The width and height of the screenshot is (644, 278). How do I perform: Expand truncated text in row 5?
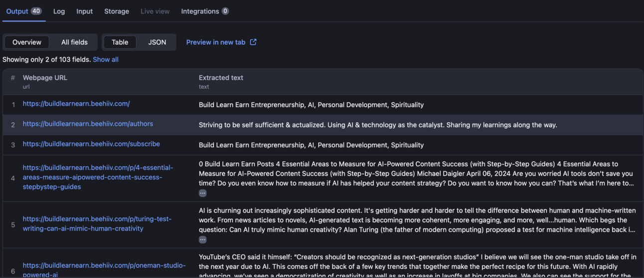[202, 240]
